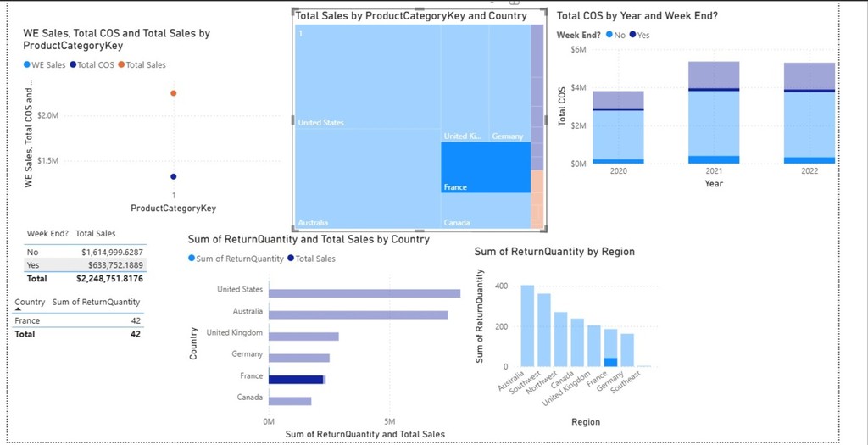Select the United States bar in the Country chart
This screenshot has width=868, height=445.
[x=364, y=293]
